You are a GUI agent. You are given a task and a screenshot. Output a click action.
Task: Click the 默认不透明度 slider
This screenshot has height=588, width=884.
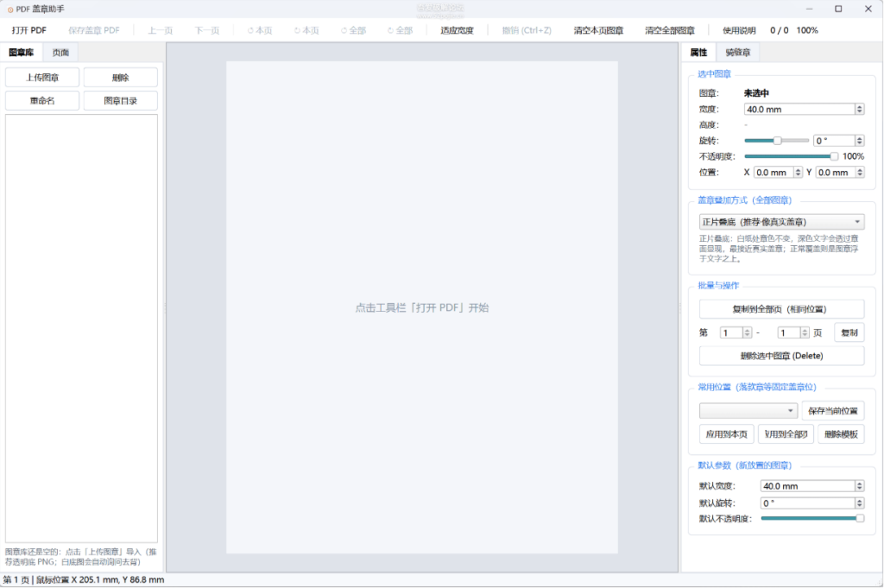click(812, 518)
